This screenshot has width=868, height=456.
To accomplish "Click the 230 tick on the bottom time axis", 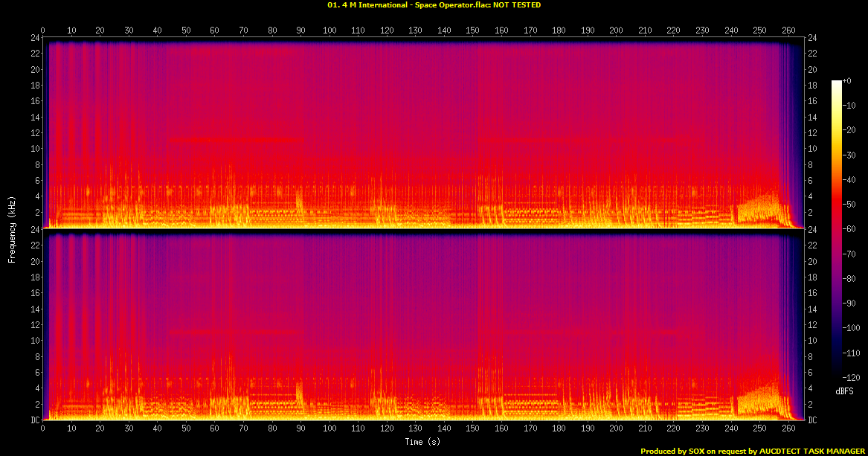I will (x=701, y=428).
